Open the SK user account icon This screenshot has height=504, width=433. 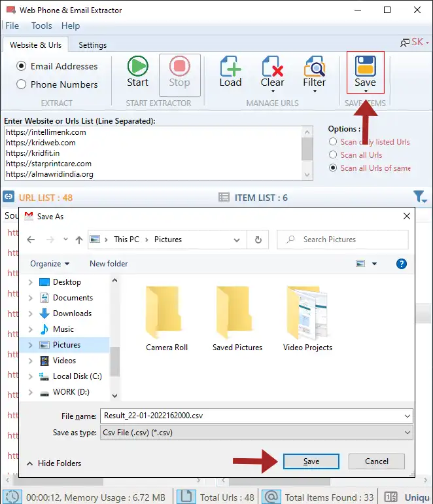pyautogui.click(x=404, y=43)
